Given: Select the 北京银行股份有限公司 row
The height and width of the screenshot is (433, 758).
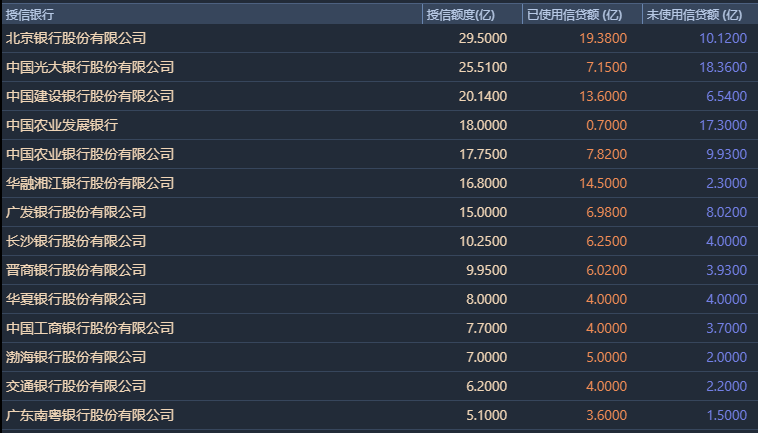Looking at the screenshot, I should (76, 38).
